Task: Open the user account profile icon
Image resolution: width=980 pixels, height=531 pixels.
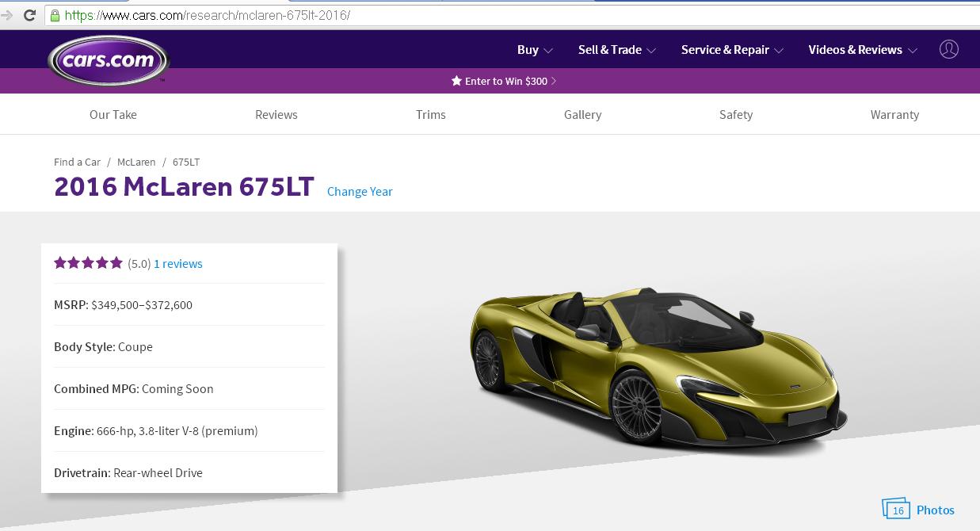Action: (x=948, y=49)
